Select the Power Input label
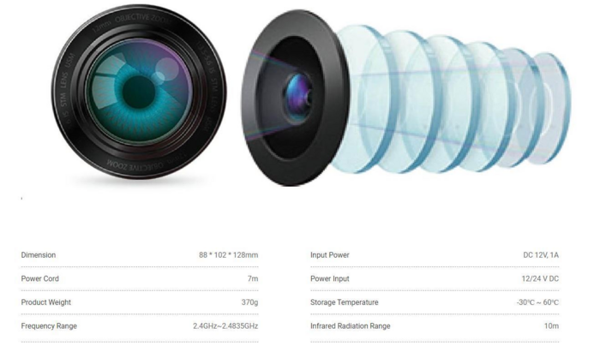This screenshot has height=364, width=600. point(330,278)
